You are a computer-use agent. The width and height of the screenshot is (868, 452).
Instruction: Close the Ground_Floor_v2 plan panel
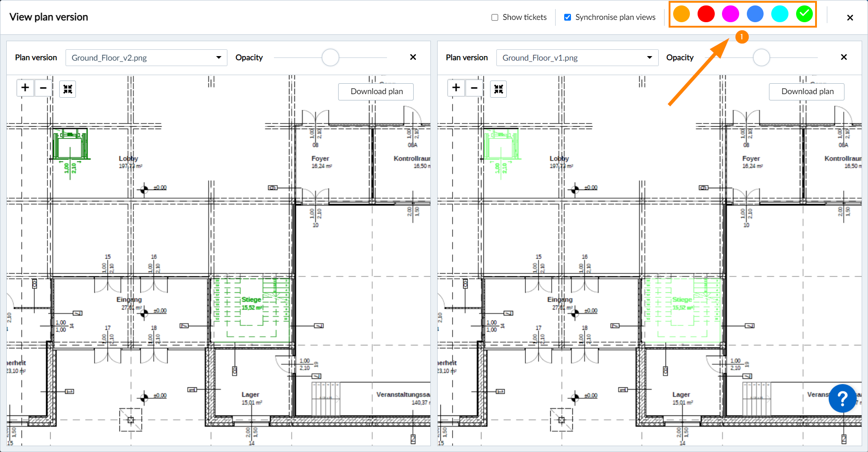click(x=413, y=57)
